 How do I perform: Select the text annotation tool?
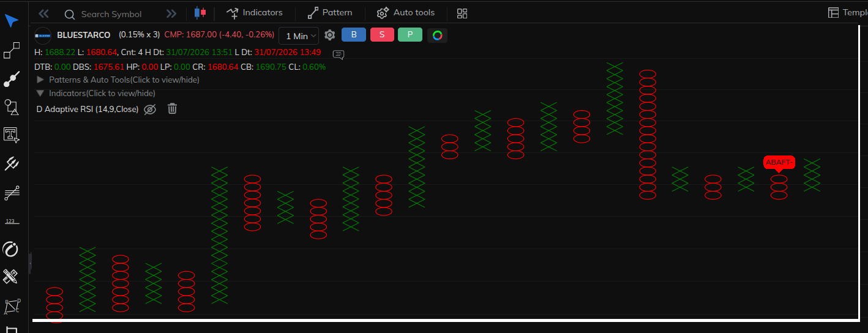[12, 135]
